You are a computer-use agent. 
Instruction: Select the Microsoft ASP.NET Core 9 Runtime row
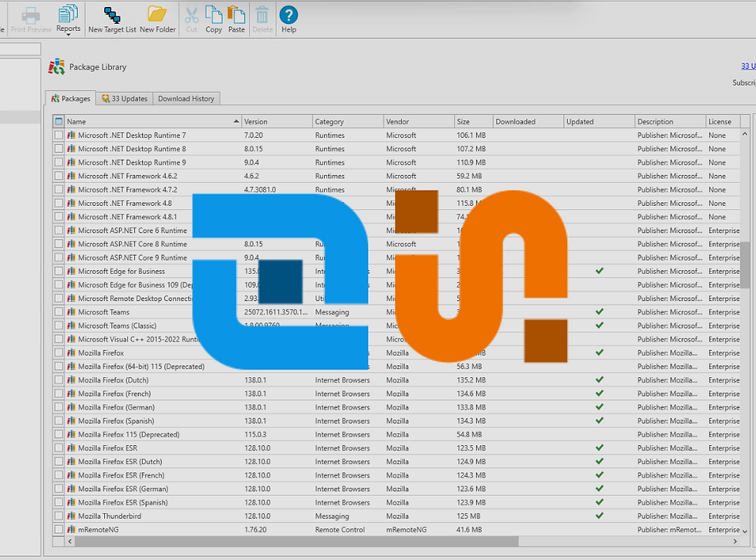click(x=395, y=258)
